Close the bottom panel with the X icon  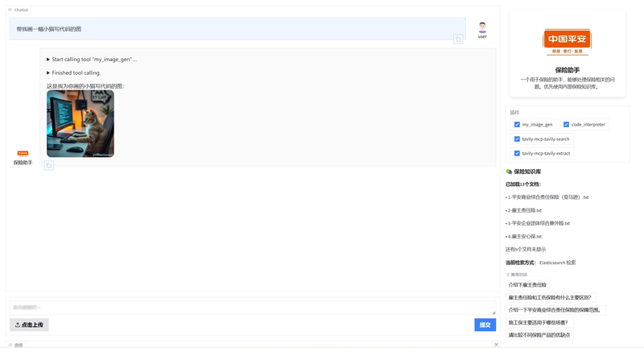(x=496, y=344)
